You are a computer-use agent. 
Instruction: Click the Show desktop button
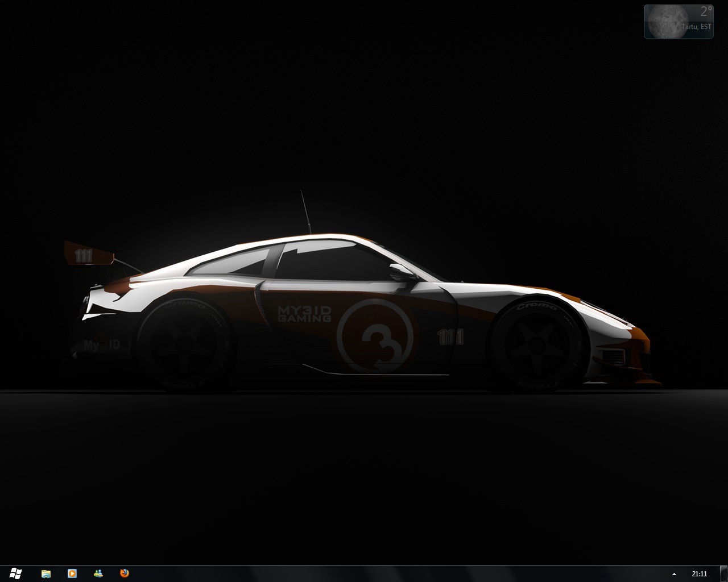click(x=724, y=574)
